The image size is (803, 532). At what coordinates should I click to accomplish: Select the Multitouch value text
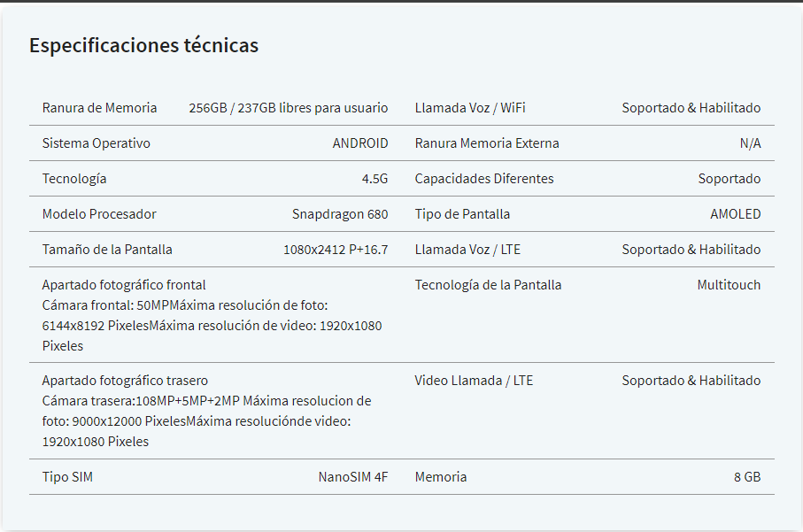pos(729,285)
